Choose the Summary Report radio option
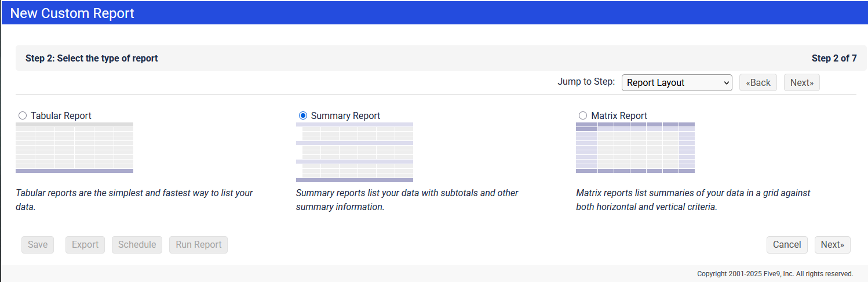This screenshot has height=282, width=868. point(303,115)
